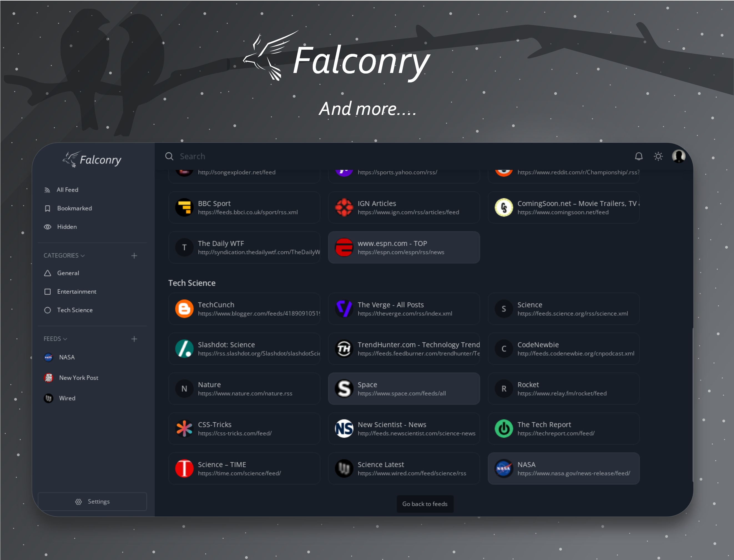Select the Nature feed title
The height and width of the screenshot is (560, 734).
(209, 385)
